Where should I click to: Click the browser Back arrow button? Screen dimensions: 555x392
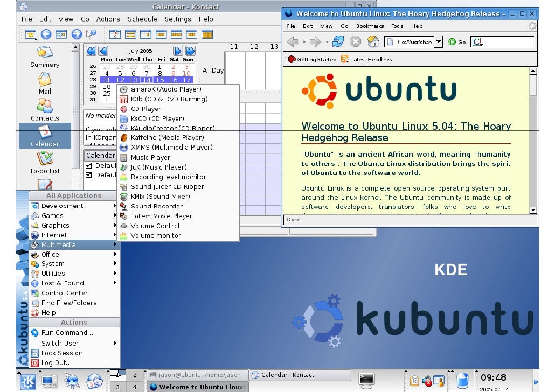tap(293, 42)
